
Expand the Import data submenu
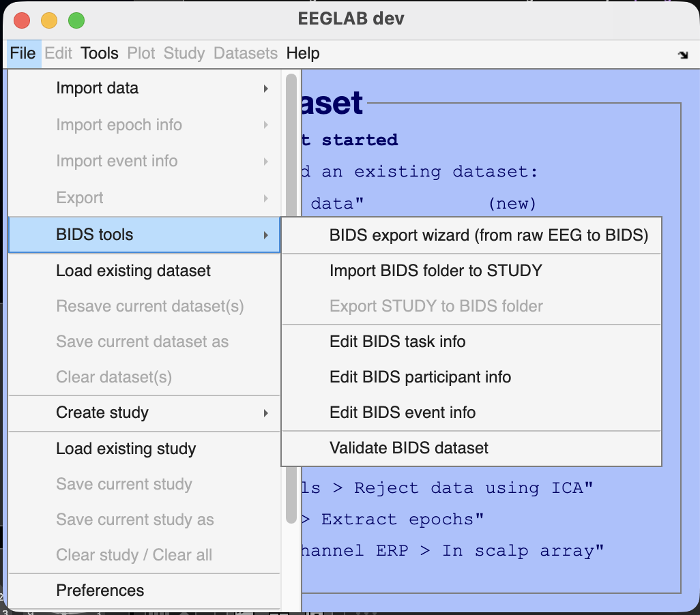point(136,88)
